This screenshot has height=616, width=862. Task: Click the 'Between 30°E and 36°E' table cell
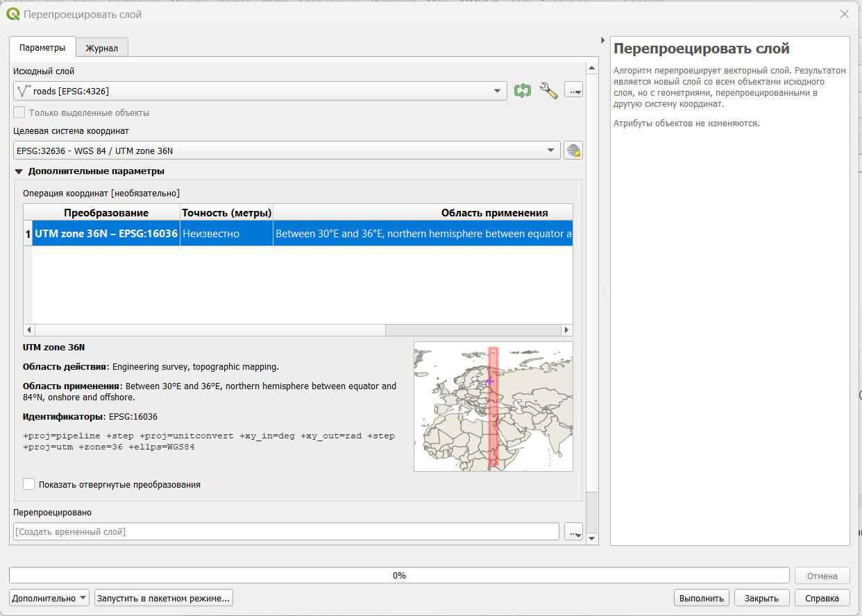coord(423,234)
